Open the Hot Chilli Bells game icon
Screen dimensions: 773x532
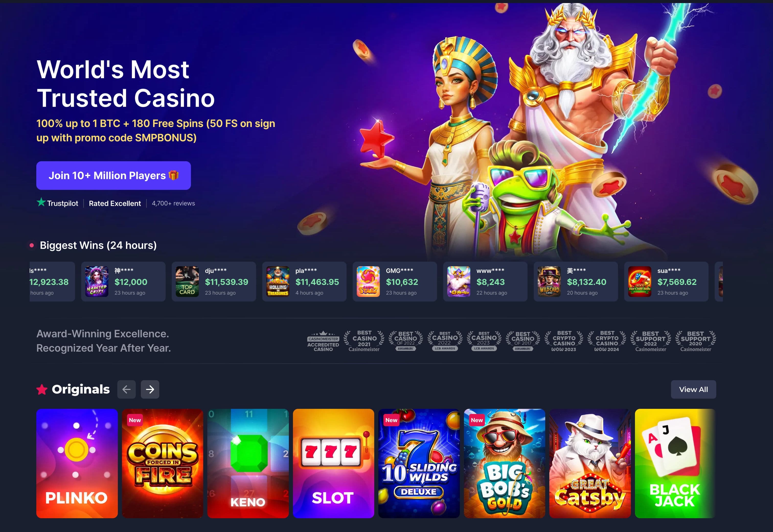tap(640, 281)
